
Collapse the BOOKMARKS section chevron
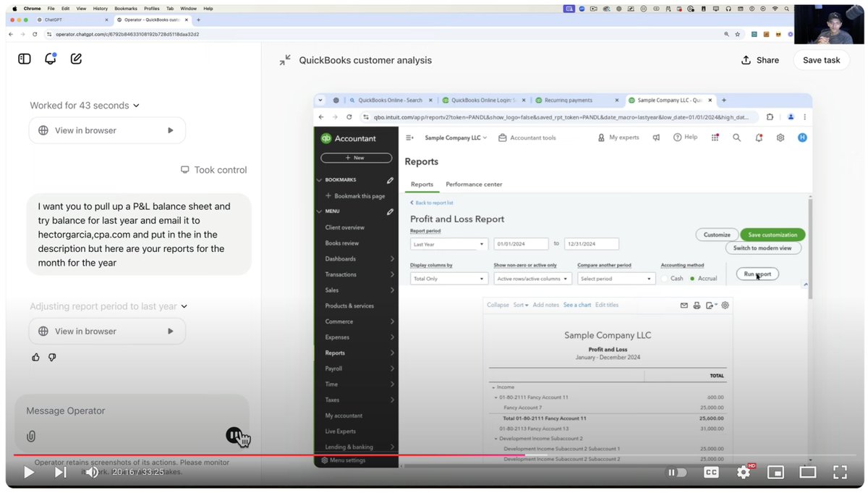click(x=319, y=180)
